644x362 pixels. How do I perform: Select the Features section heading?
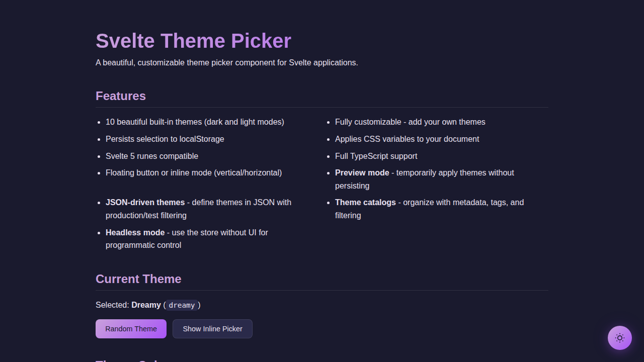tap(121, 96)
